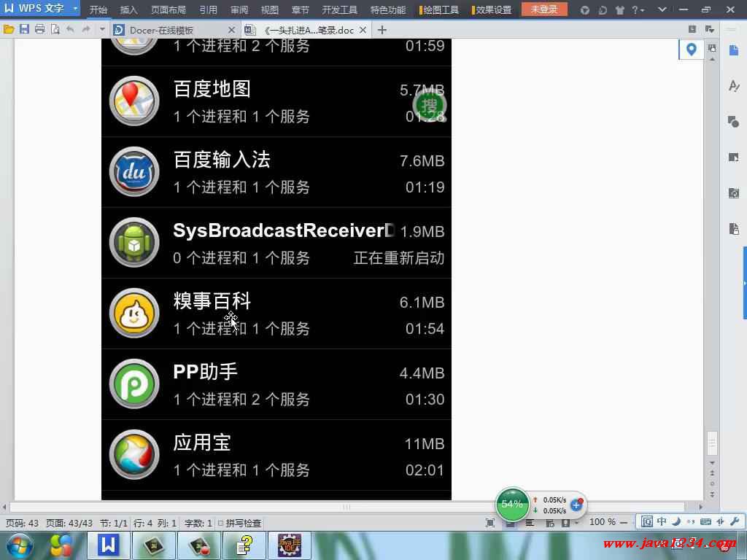Viewport: 747px width, 560px height.
Task: Open the 审阅 ribbon tab
Action: point(239,9)
